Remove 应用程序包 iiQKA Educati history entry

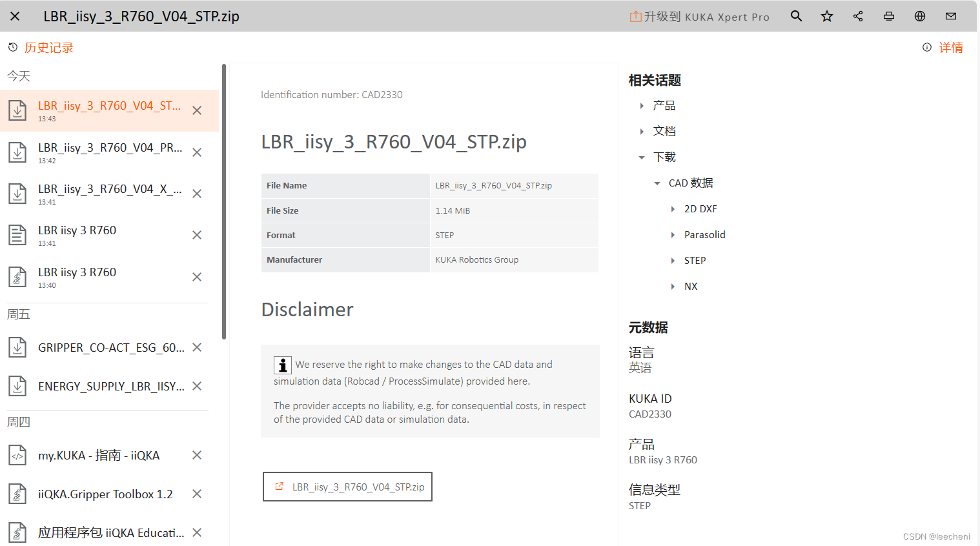(197, 532)
